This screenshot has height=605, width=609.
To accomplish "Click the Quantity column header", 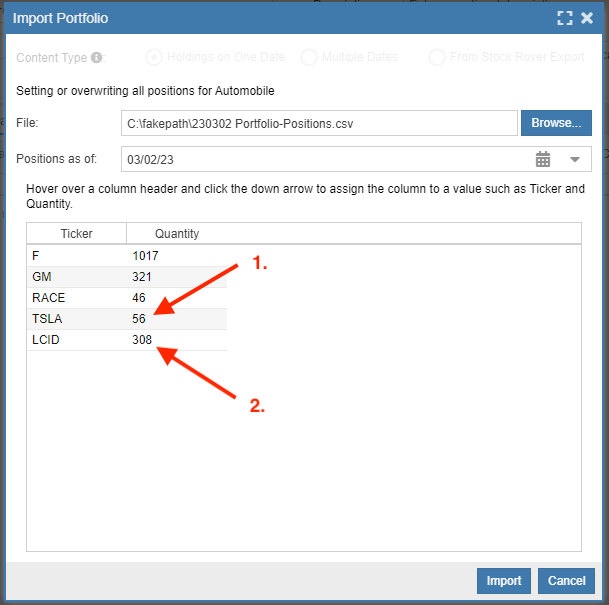I will click(177, 233).
